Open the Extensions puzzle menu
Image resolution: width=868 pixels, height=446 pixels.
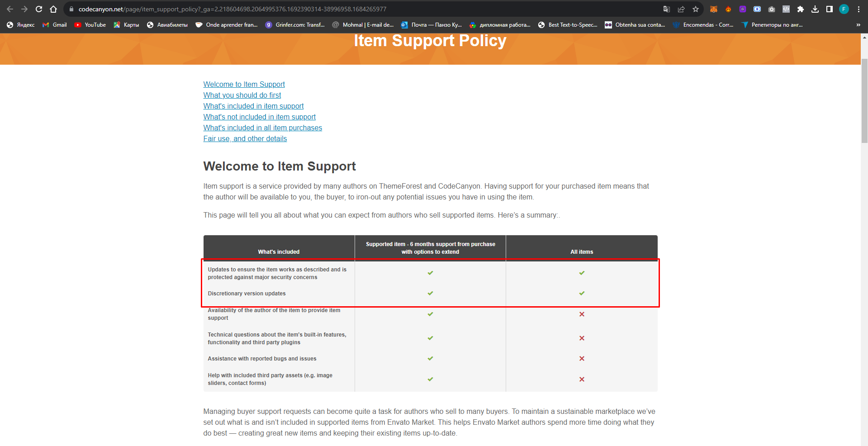coord(801,9)
